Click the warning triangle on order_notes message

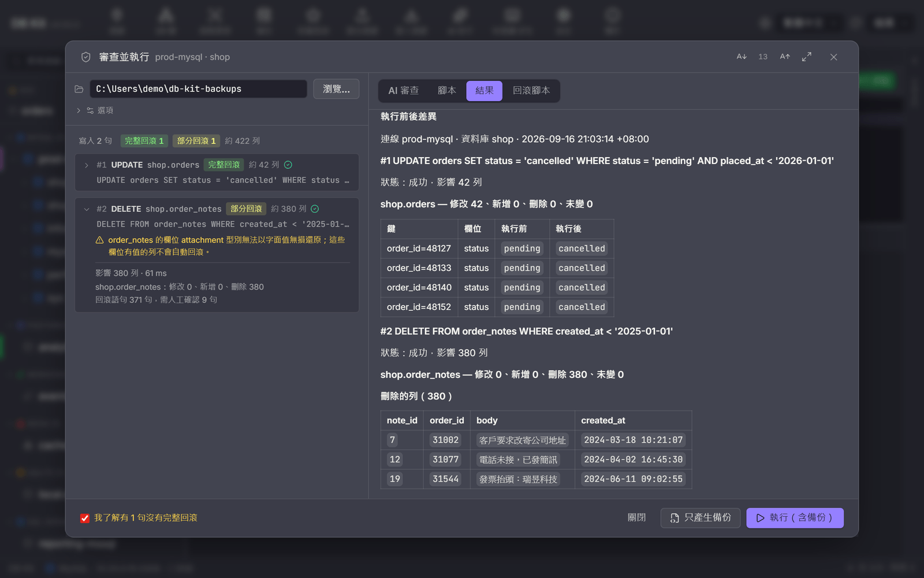click(99, 240)
